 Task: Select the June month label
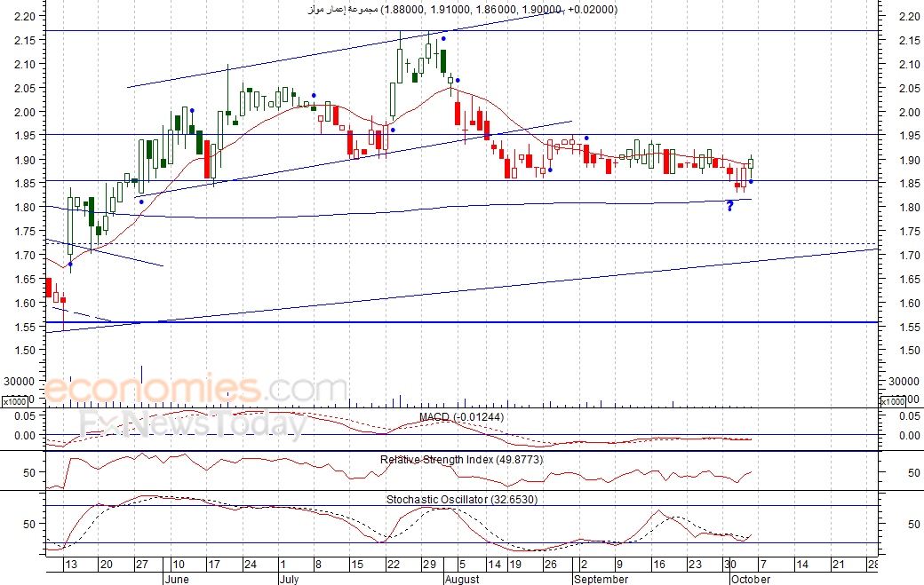177,579
